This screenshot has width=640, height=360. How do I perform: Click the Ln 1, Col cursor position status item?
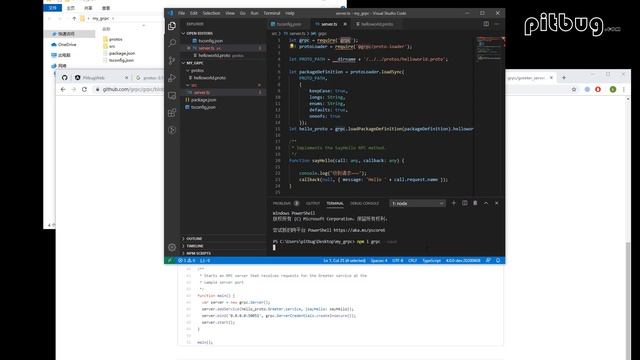point(344,260)
